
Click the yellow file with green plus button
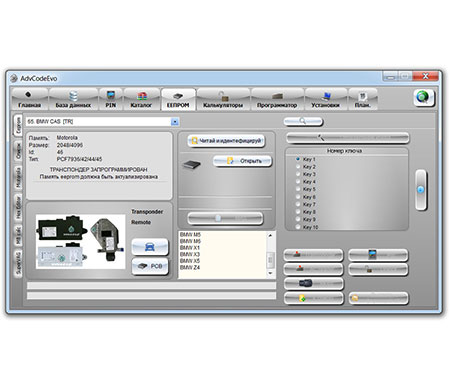point(313,298)
